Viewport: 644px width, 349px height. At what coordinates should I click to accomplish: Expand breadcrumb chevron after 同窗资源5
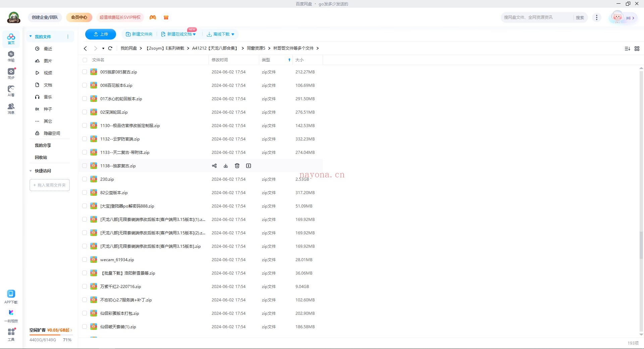[x=269, y=48]
